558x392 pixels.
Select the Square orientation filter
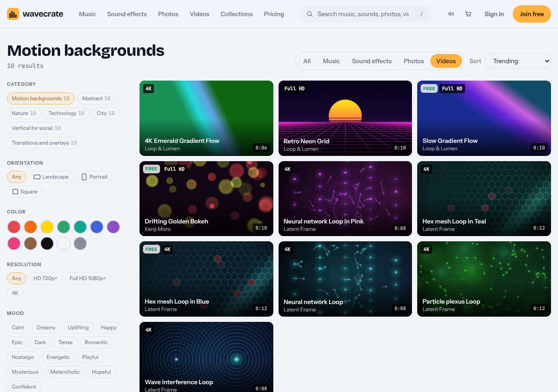[x=24, y=192]
